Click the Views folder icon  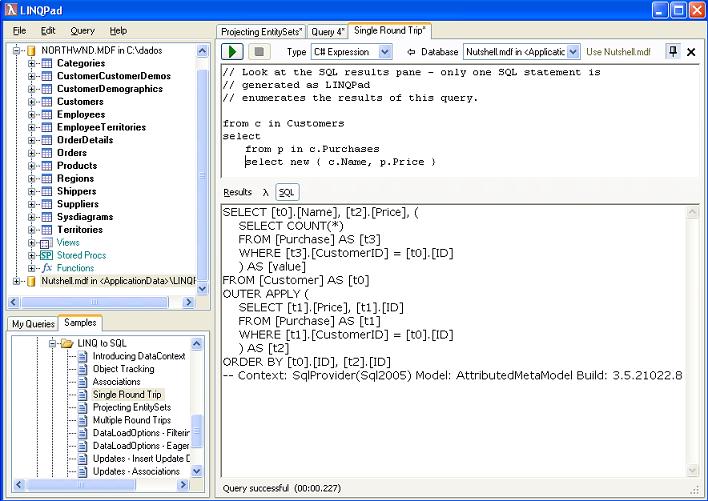pos(47,243)
